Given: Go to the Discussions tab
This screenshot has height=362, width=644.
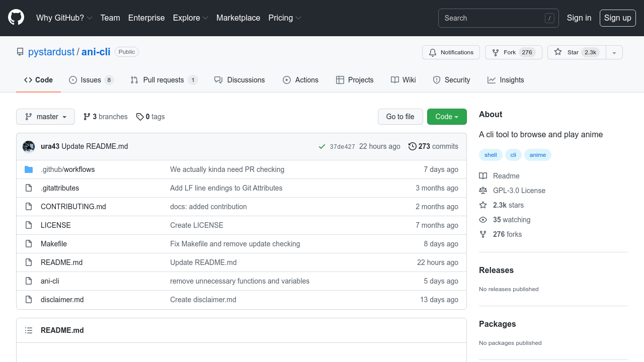Looking at the screenshot, I should pos(239,80).
